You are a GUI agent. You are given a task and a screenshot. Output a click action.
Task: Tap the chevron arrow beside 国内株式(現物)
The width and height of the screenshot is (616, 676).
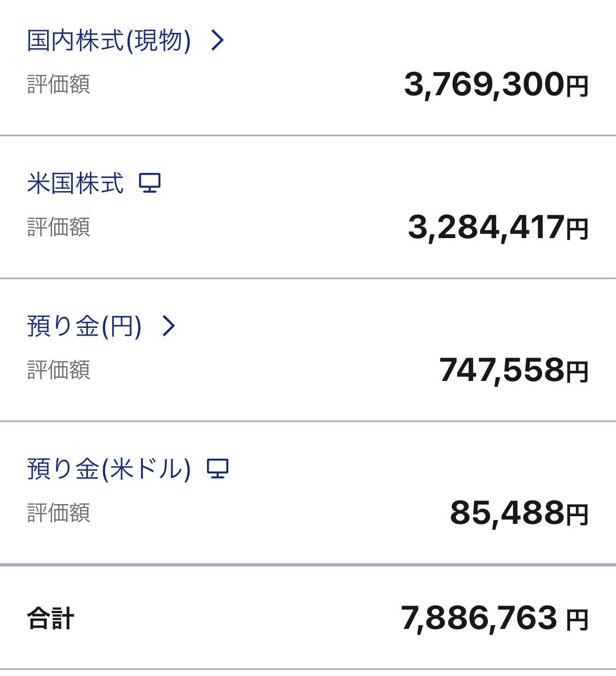[x=217, y=41]
